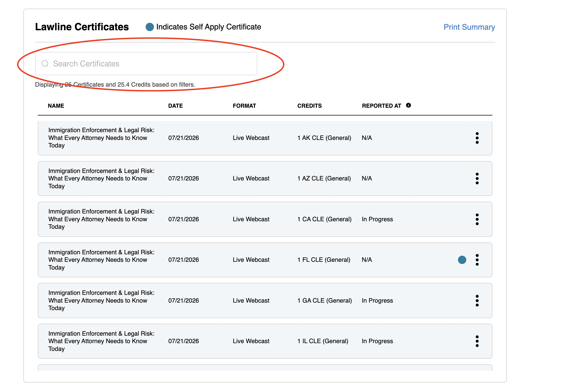583x392 pixels.
Task: Click Live Webcast in the AZ CLE row
Action: (x=251, y=179)
